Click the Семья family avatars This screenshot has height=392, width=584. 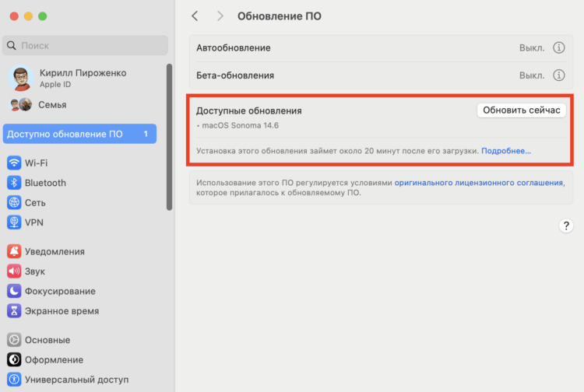(x=20, y=104)
